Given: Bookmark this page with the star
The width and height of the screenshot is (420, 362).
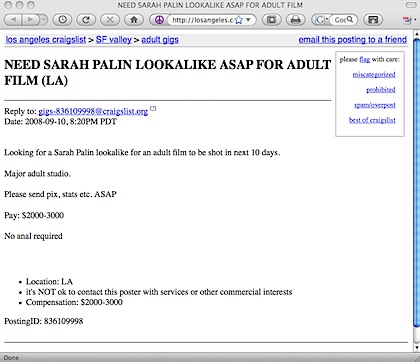Looking at the screenshot, I should [239, 20].
